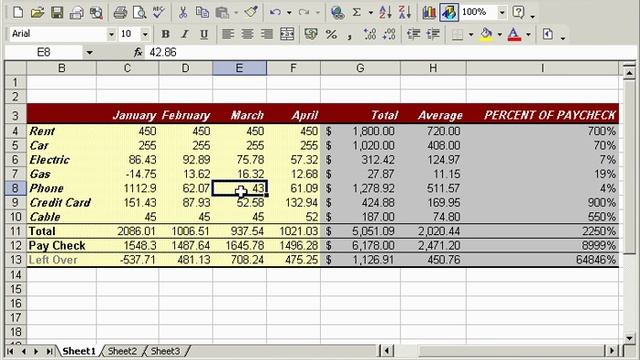The image size is (640, 360).
Task: Switch to the Sheet2 tab
Action: click(x=122, y=351)
